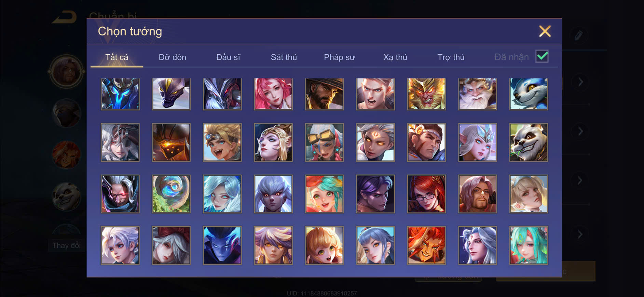Switch to the Đỡ đòn tab
This screenshot has width=644, height=297.
pyautogui.click(x=172, y=57)
